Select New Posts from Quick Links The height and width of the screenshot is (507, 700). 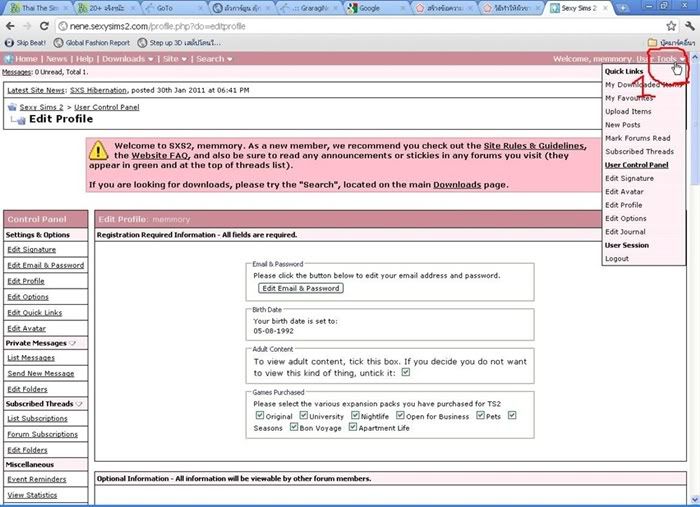coord(623,125)
